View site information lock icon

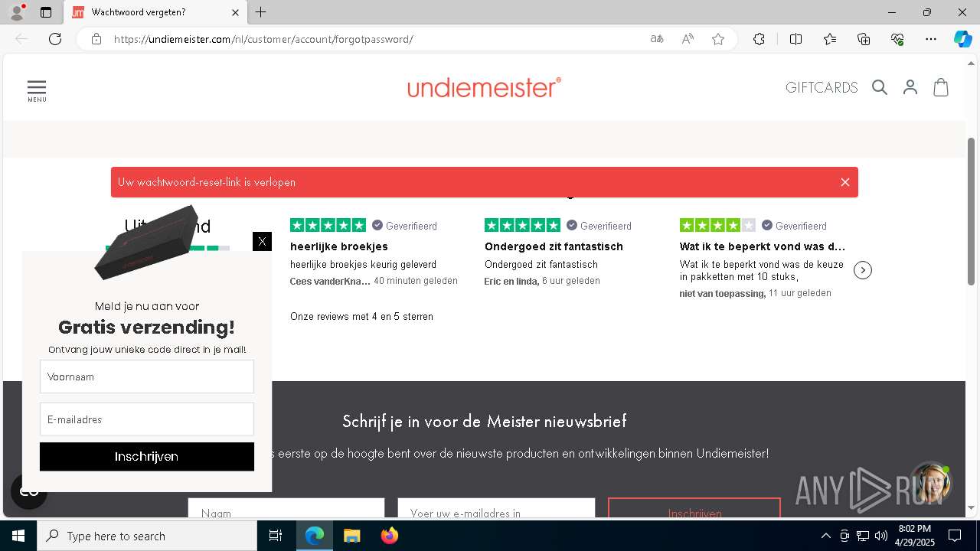coord(96,39)
